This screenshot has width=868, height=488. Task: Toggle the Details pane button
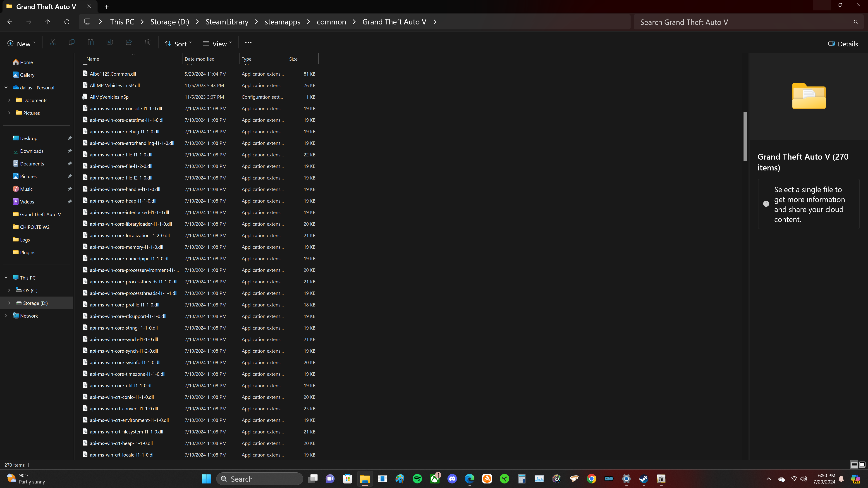843,44
